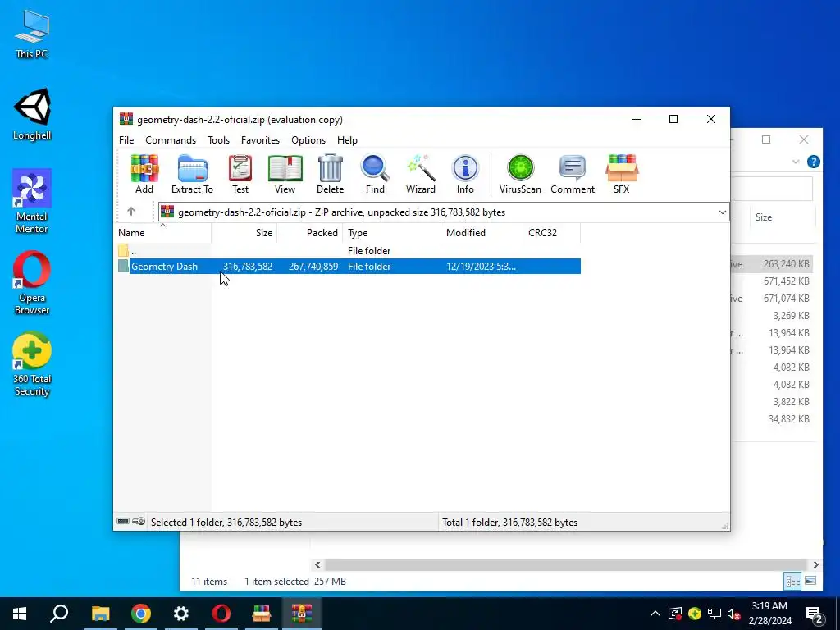Go up one folder level arrow
Viewport: 840px width, 630px height.
tap(131, 212)
